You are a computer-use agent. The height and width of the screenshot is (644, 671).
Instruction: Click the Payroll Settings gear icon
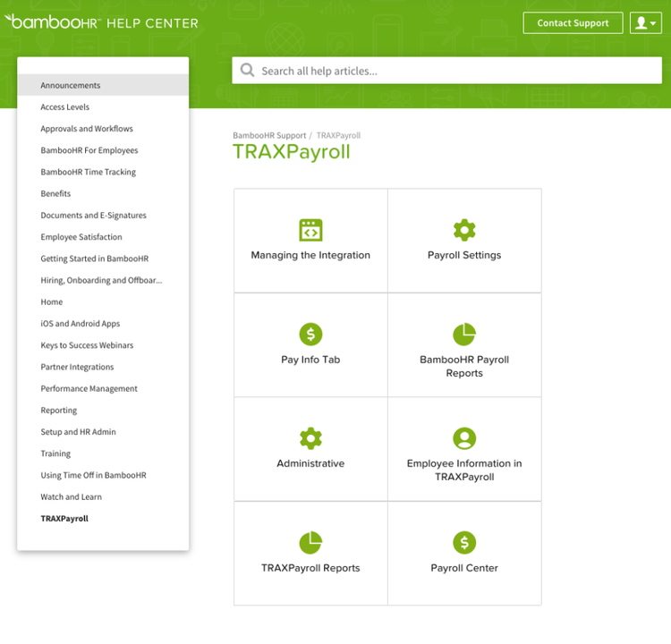[464, 230]
